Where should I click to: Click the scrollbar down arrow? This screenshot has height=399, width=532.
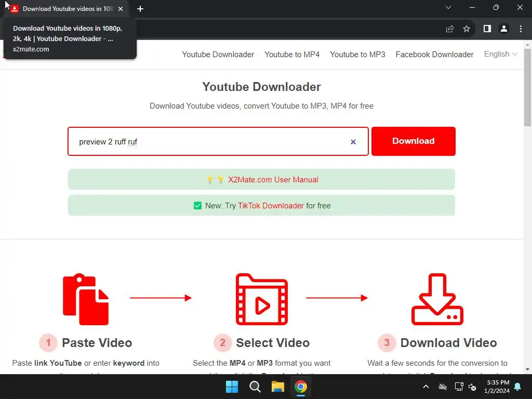point(527,369)
